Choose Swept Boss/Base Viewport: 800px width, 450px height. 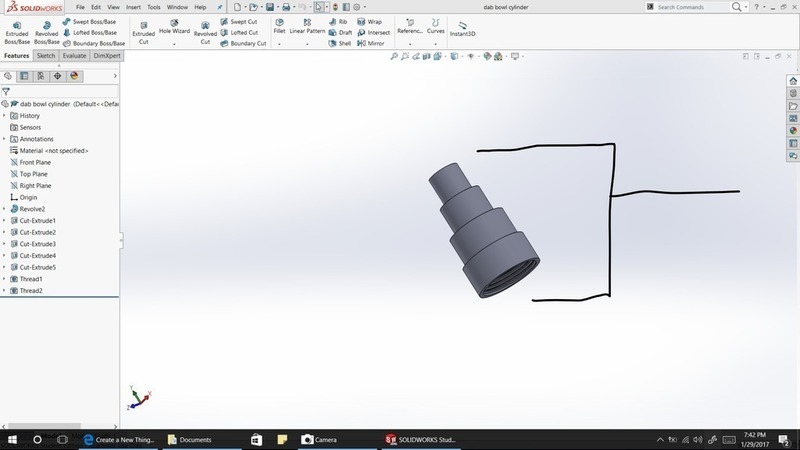[x=89, y=22]
